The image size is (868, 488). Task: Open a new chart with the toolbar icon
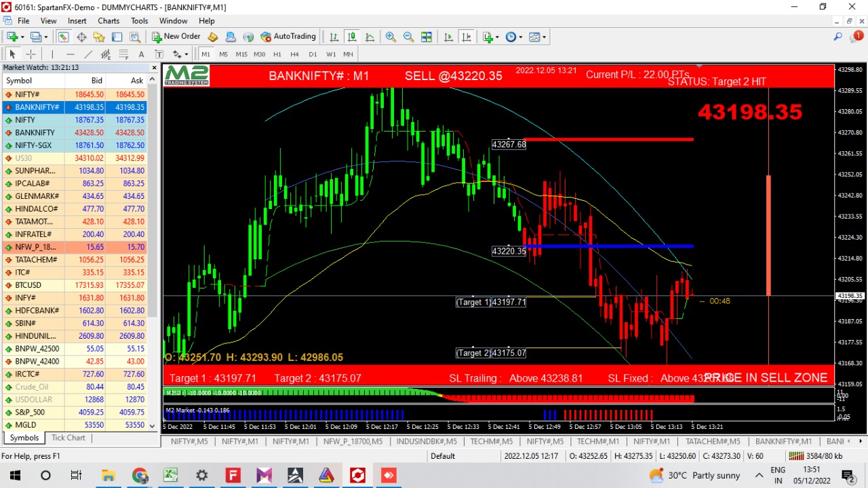click(12, 37)
